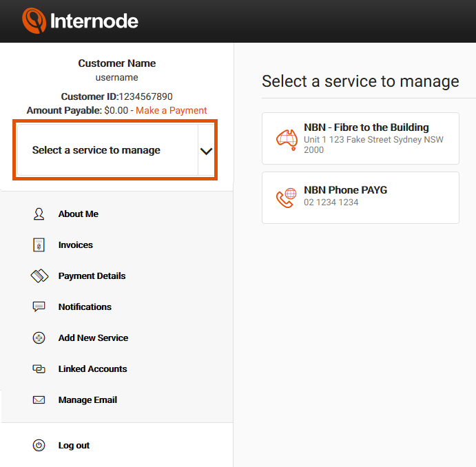Viewport: 476px width, 467px height.
Task: Click the Add New Service plus icon
Action: (x=39, y=338)
